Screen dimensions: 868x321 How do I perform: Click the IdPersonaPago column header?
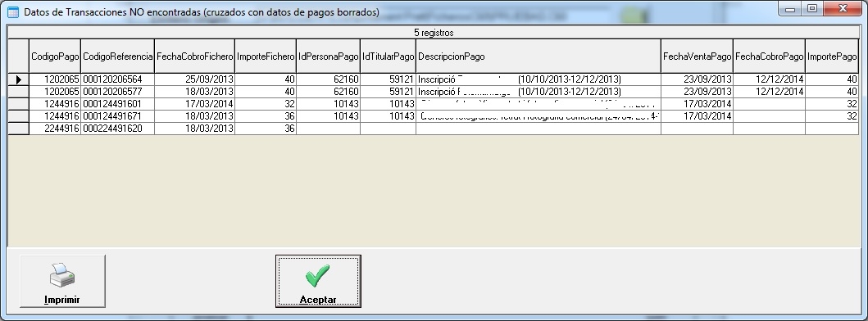[x=329, y=56]
